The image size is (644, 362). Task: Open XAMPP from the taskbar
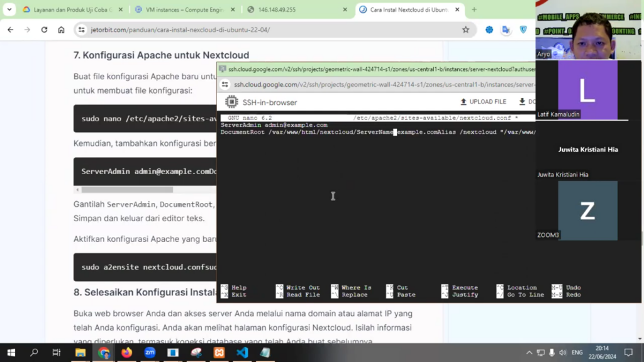pos(219,353)
